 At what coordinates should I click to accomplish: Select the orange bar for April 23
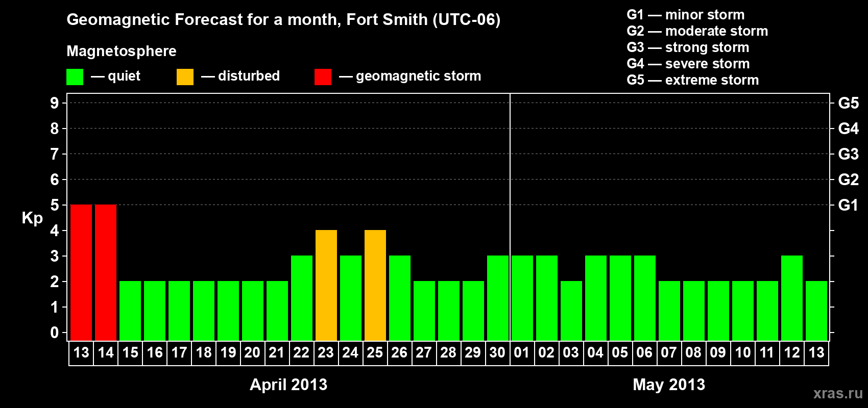326,285
